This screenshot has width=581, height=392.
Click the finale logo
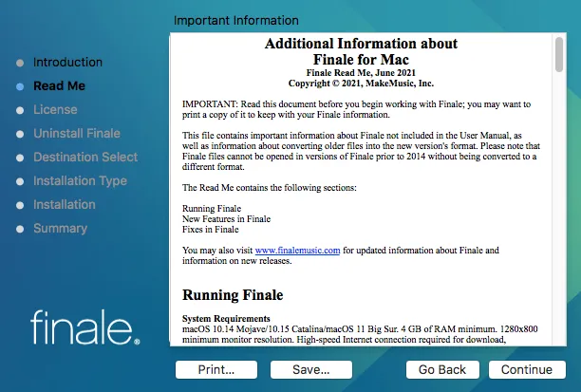tap(84, 327)
